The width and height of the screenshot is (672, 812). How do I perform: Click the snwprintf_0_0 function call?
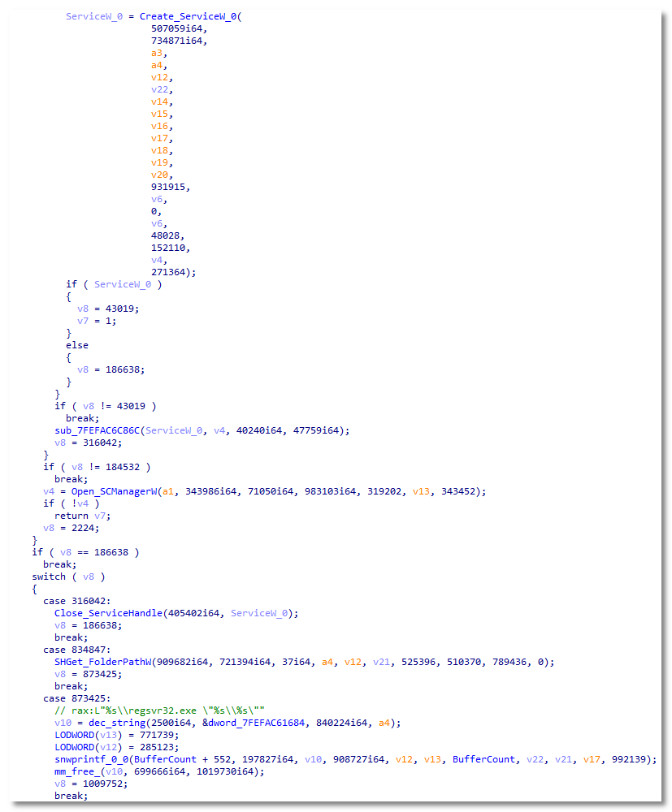[x=93, y=759]
